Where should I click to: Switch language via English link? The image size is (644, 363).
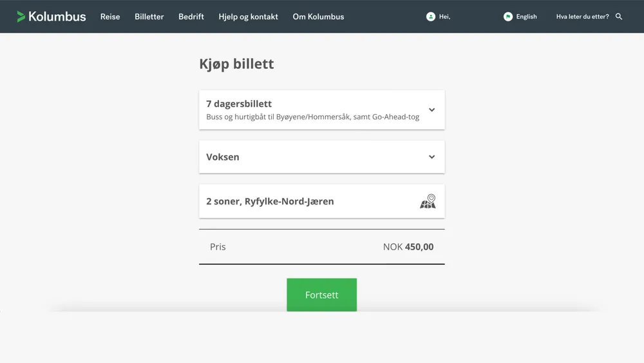coord(526,17)
